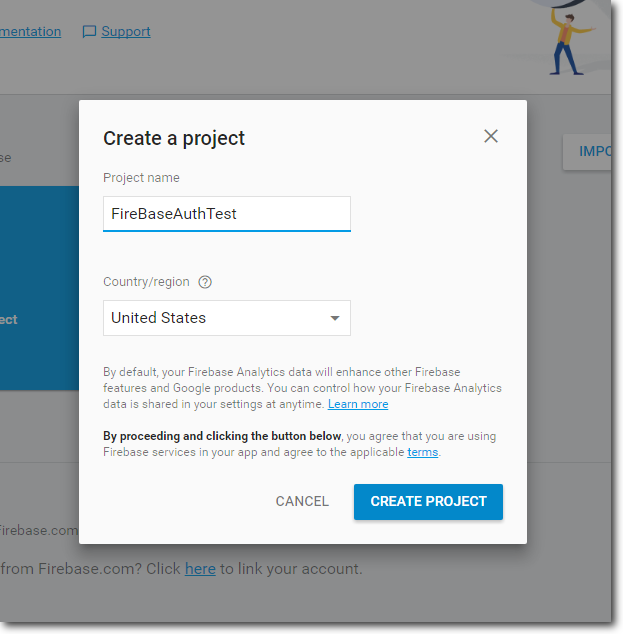This screenshot has width=623, height=634.
Task: Click the "Project name" field label
Action: coord(142,178)
